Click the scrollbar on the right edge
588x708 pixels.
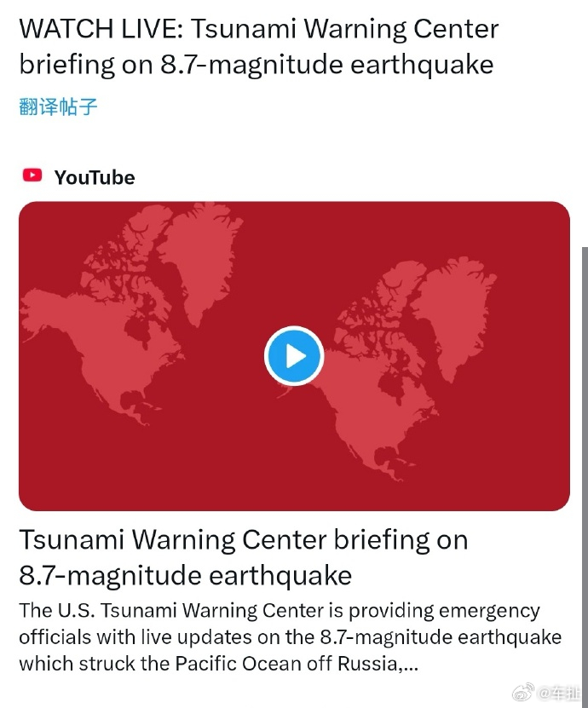click(585, 474)
